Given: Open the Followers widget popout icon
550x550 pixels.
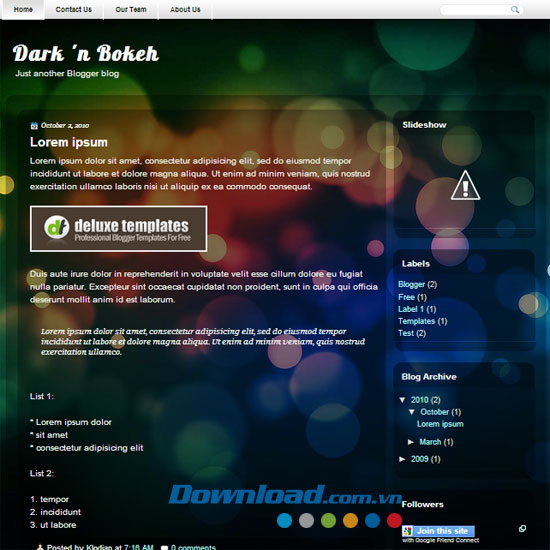Looking at the screenshot, I should point(522,528).
